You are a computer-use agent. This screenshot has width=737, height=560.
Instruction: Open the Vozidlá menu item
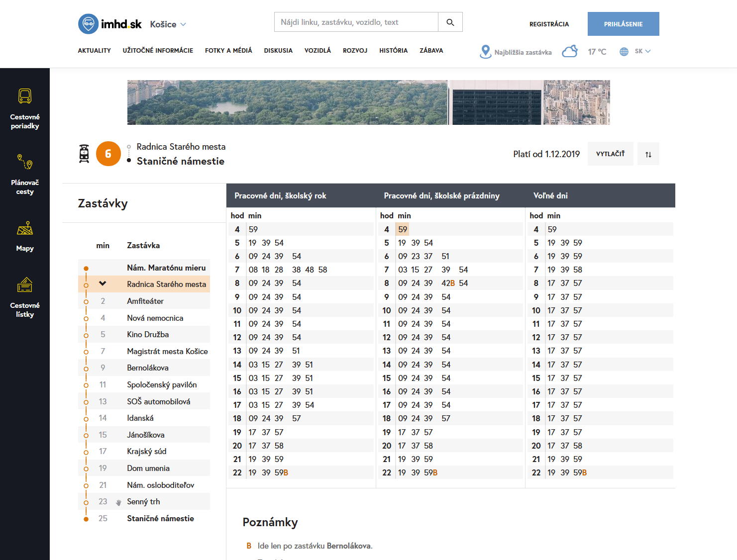(x=317, y=51)
